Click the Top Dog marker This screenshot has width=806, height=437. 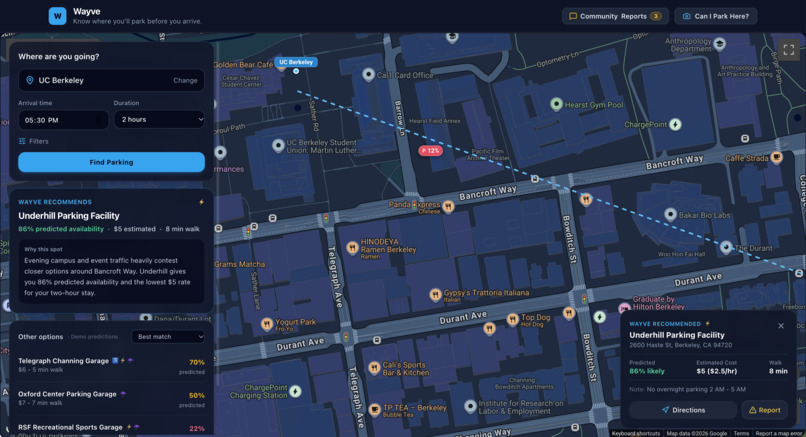[512, 320]
